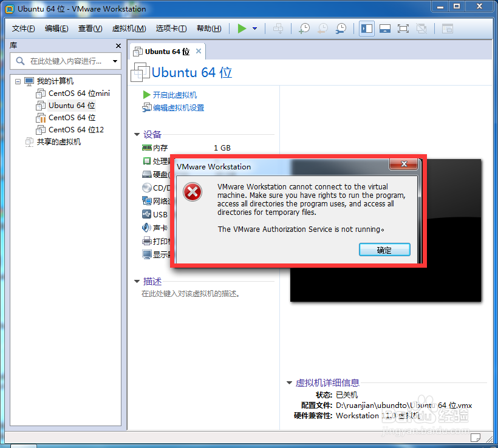Click the 1 GB memory value
This screenshot has height=448, width=498.
tap(222, 148)
